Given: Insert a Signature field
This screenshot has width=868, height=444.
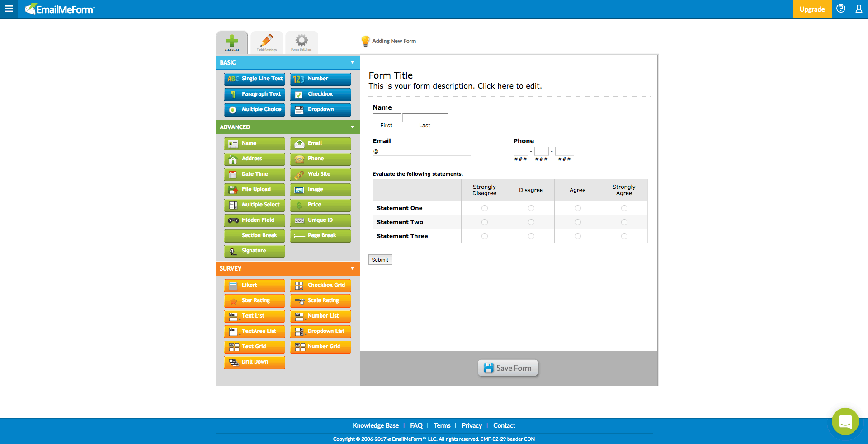Looking at the screenshot, I should pos(254,251).
